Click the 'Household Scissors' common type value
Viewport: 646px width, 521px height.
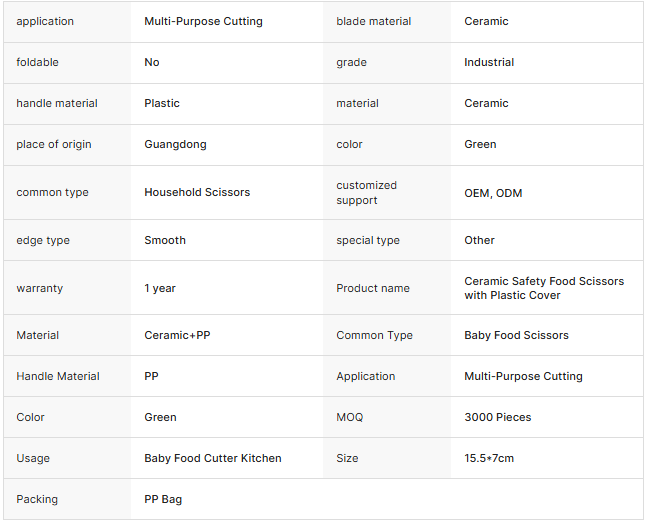pos(197,192)
